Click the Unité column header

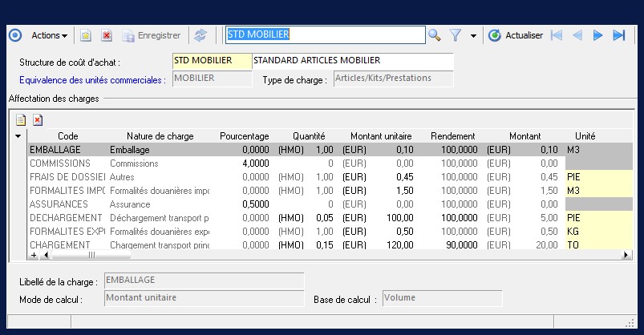tap(585, 136)
